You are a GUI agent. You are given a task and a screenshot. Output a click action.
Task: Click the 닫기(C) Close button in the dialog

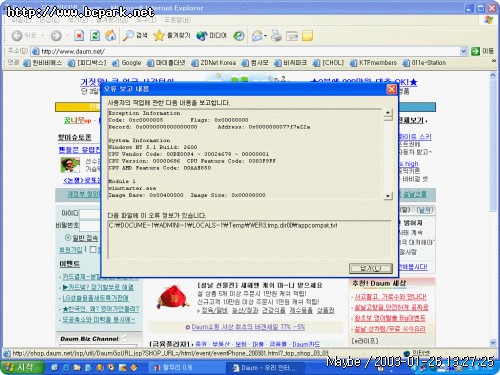coord(371,268)
